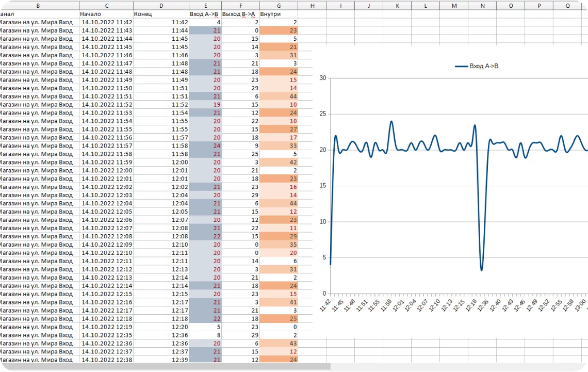Select end time cell '12:07'
Viewport: 588px width, 372px height.
pos(161,220)
